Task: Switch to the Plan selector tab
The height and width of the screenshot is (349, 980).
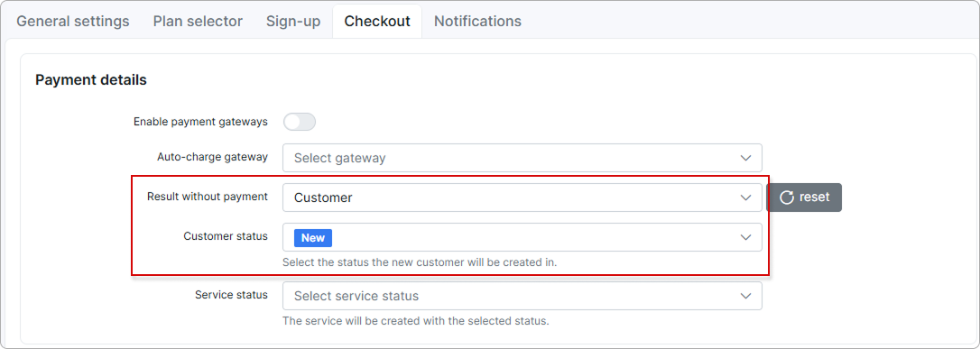Action: point(199,22)
